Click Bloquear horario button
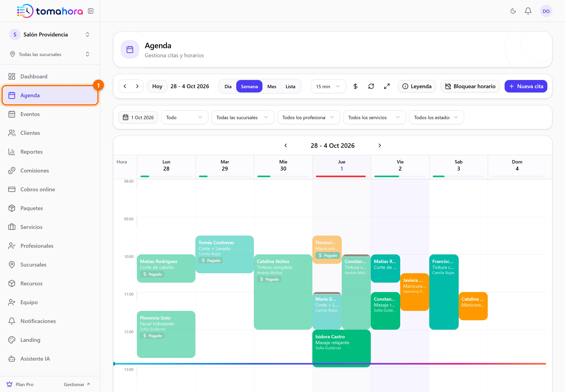Screen dimensions: 565x392 coord(470,86)
